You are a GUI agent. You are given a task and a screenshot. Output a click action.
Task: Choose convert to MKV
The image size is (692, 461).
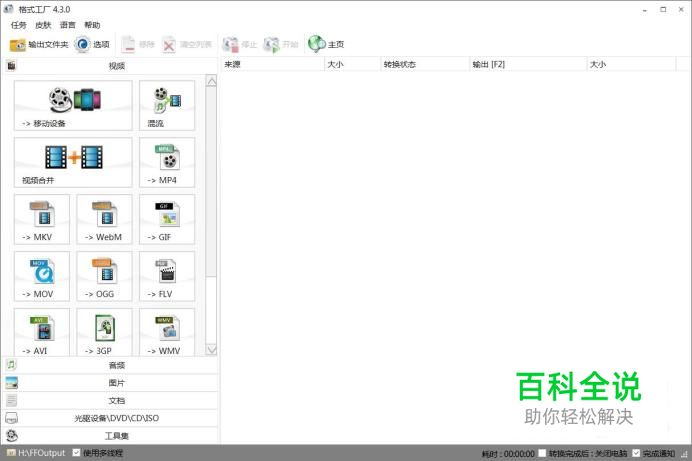(42, 219)
